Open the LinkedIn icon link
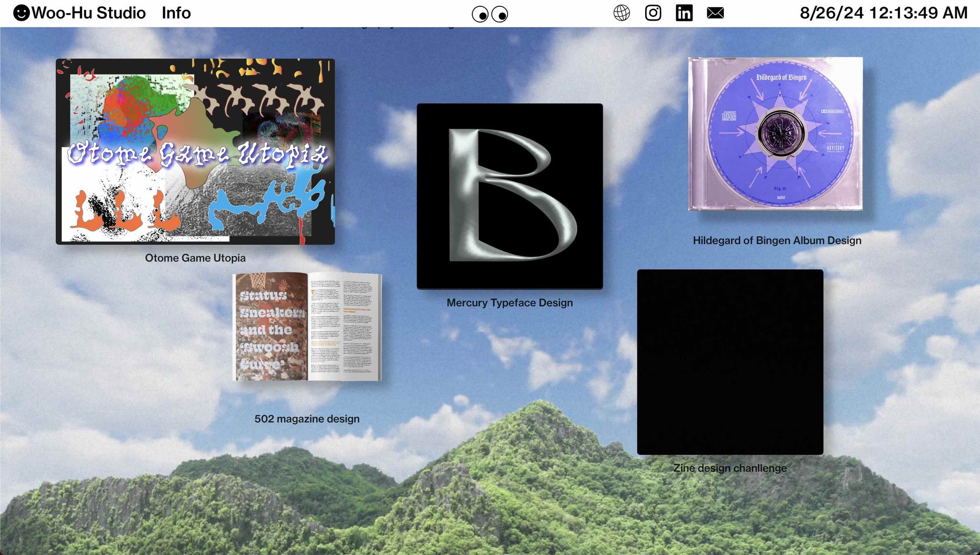The image size is (980, 555). [684, 13]
